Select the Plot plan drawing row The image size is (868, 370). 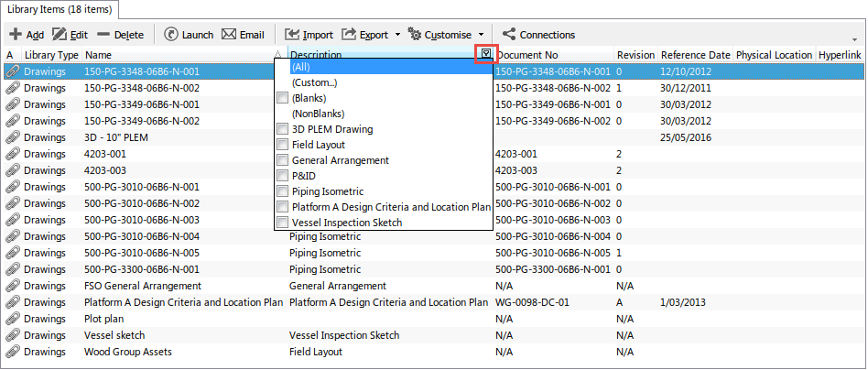(103, 319)
